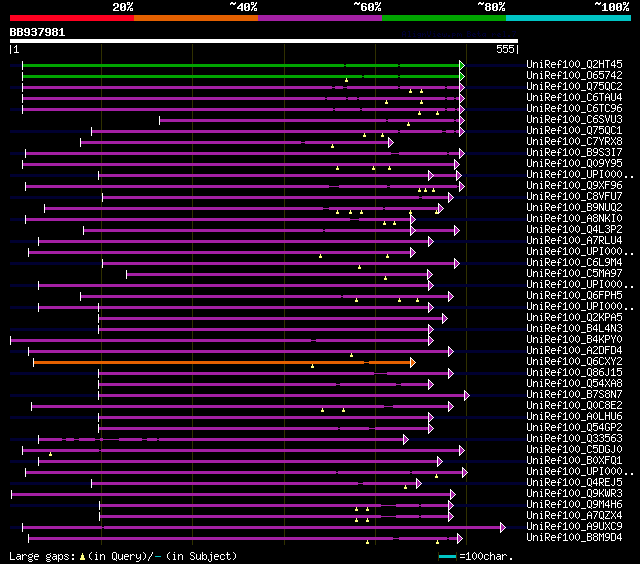The height and width of the screenshot is (564, 640).
Task: Click the cyan =100char scale legend bar
Action: 447,557
